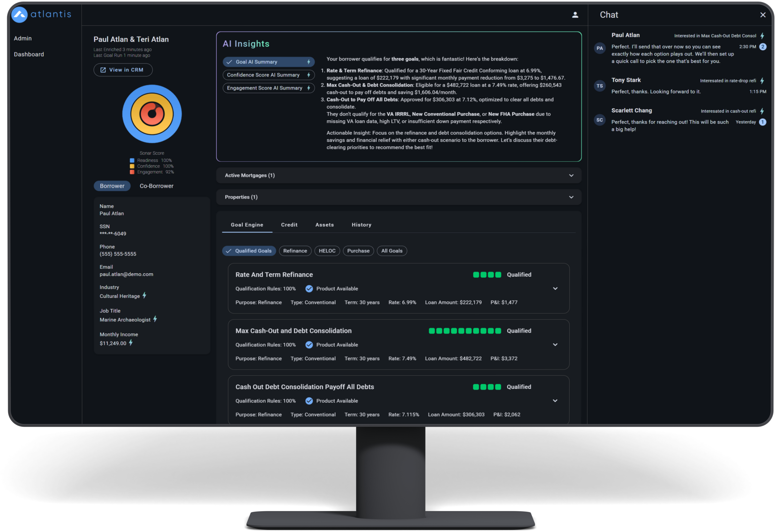The width and height of the screenshot is (780, 532).
Task: Toggle All Goals filter chip
Action: [x=392, y=251]
